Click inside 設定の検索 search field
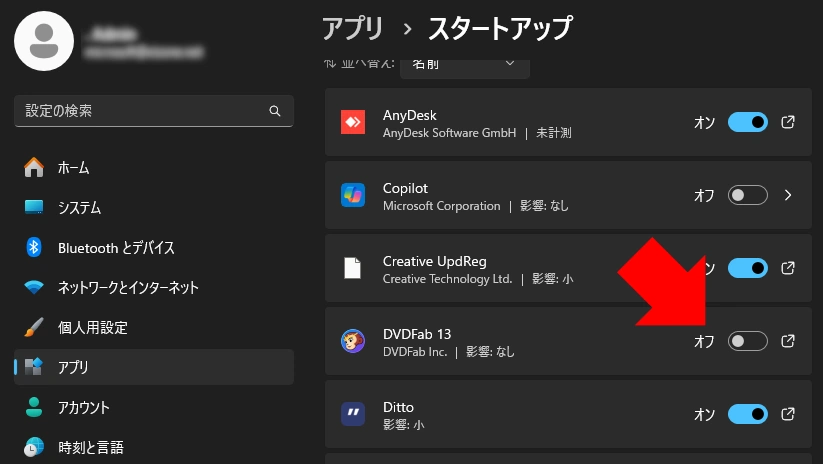This screenshot has height=464, width=823. [x=154, y=111]
